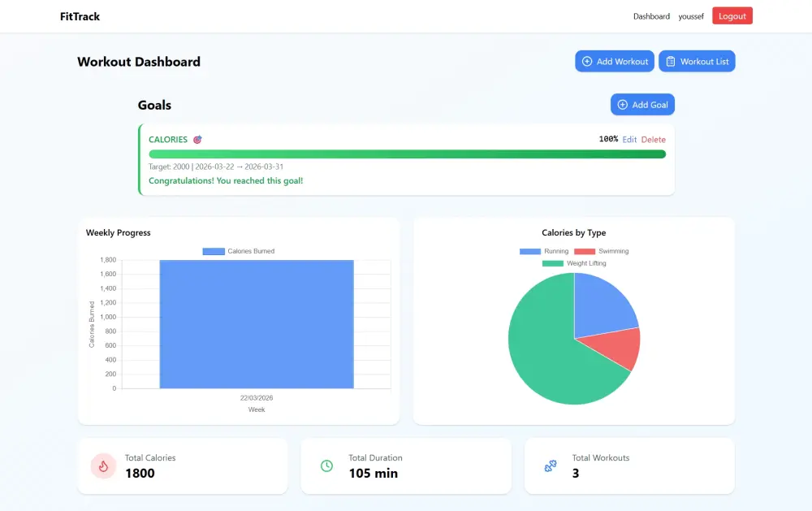
Task: Click the target icon beside CALORIES goal
Action: point(196,139)
